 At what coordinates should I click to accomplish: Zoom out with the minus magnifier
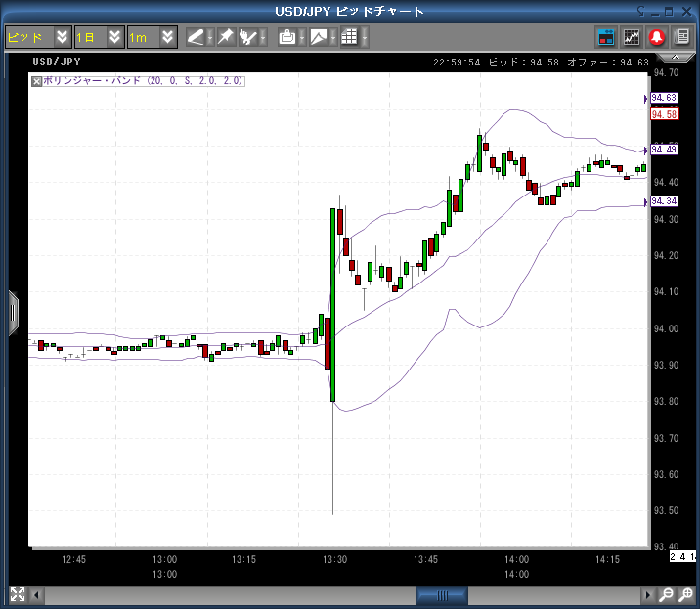(x=666, y=594)
